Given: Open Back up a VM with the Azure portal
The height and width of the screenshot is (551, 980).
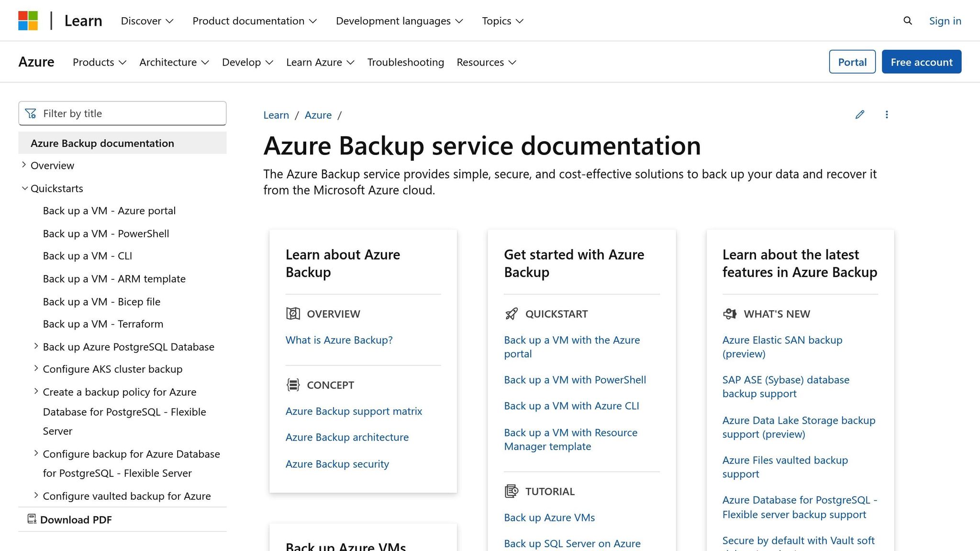Looking at the screenshot, I should (572, 347).
